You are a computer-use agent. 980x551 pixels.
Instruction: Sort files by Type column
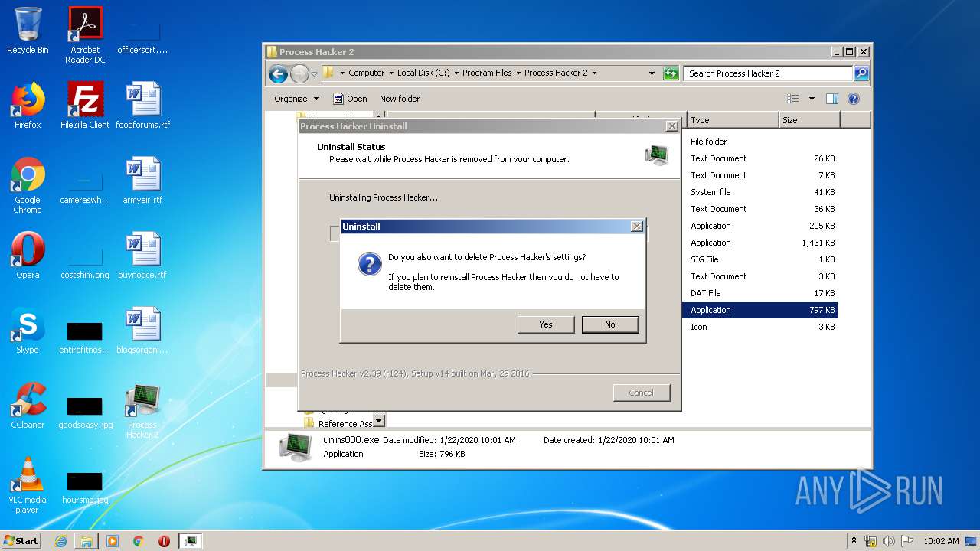(733, 120)
